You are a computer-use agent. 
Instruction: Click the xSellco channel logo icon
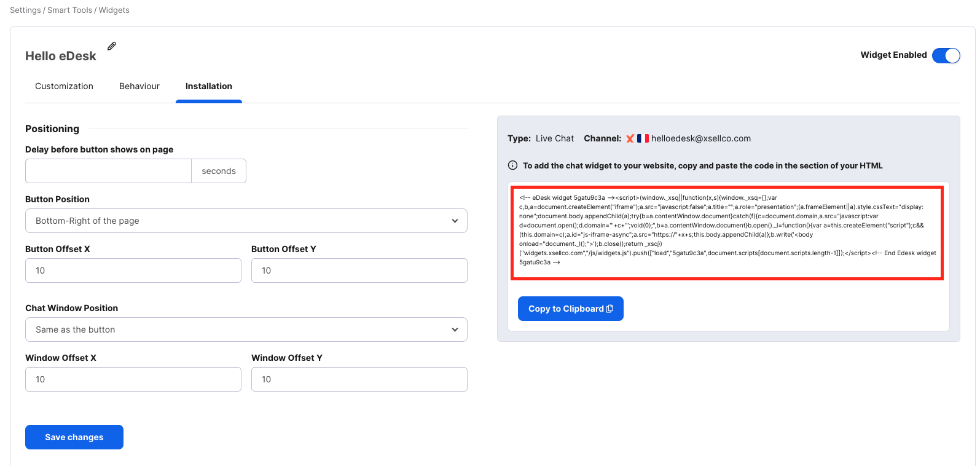click(x=630, y=139)
